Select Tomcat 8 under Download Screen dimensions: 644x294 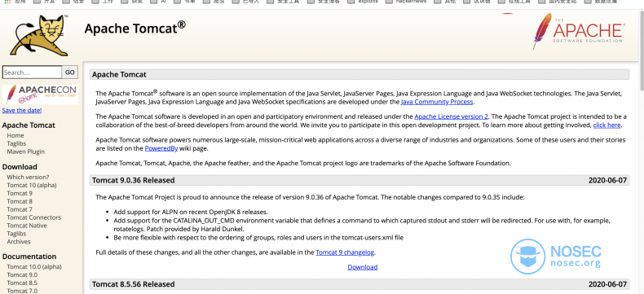coord(20,201)
